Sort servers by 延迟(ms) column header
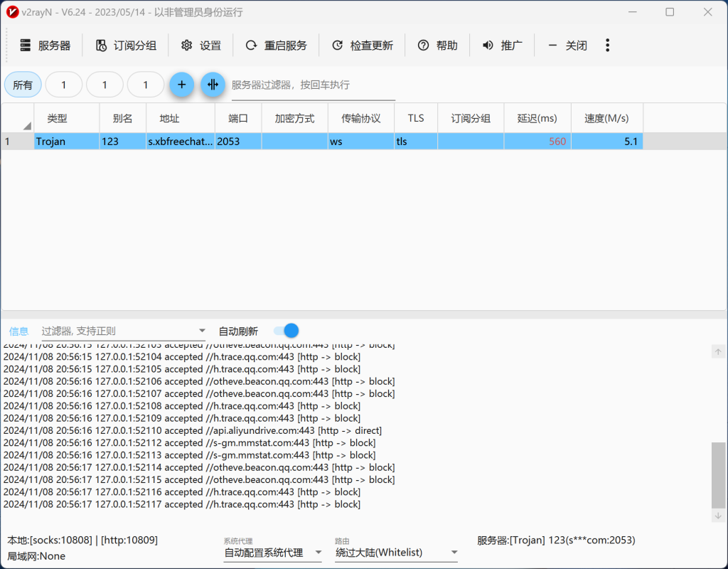728x569 pixels. tap(537, 118)
